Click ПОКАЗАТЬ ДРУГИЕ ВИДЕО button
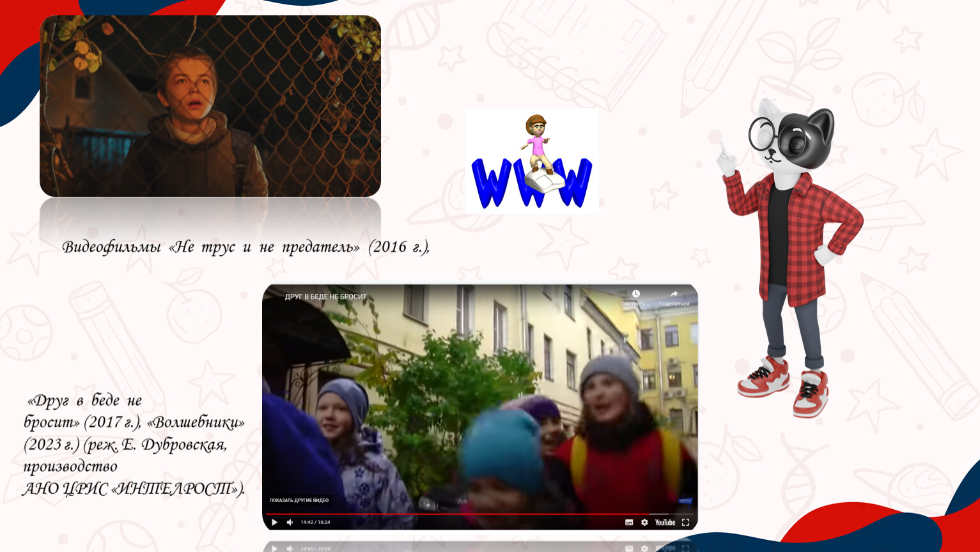Image resolution: width=980 pixels, height=552 pixels. (299, 500)
